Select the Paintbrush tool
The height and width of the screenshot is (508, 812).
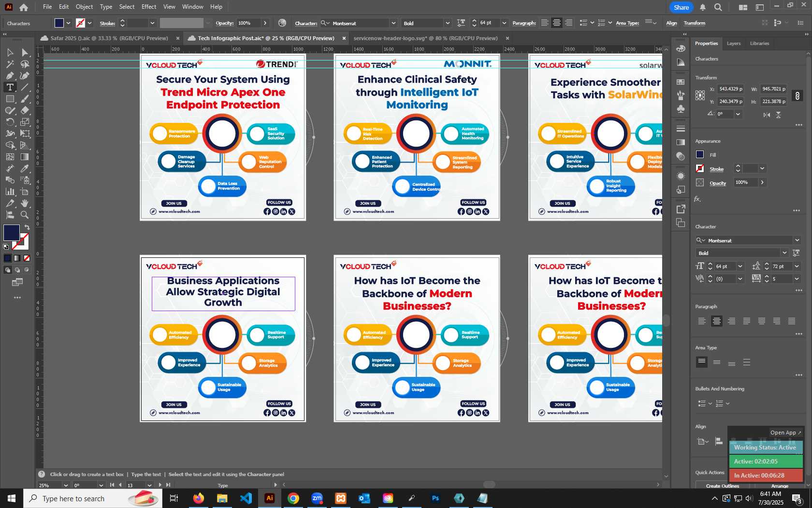tap(25, 99)
